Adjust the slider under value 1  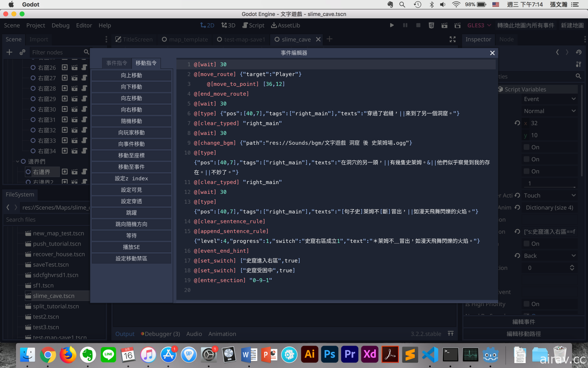click(x=550, y=187)
